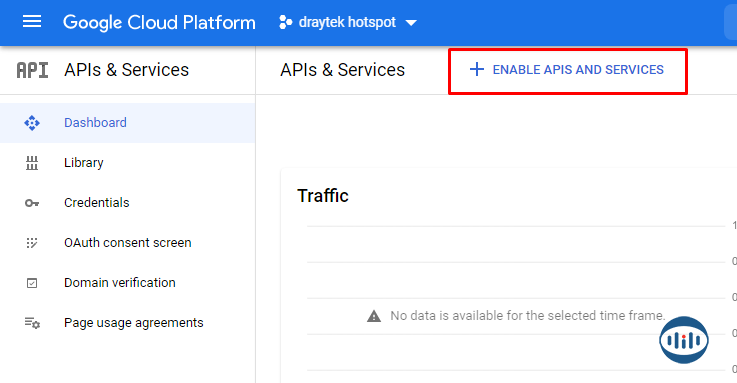Click the Google Cloud Platform logo text
Image resolution: width=737 pixels, height=383 pixels.
pyautogui.click(x=159, y=23)
